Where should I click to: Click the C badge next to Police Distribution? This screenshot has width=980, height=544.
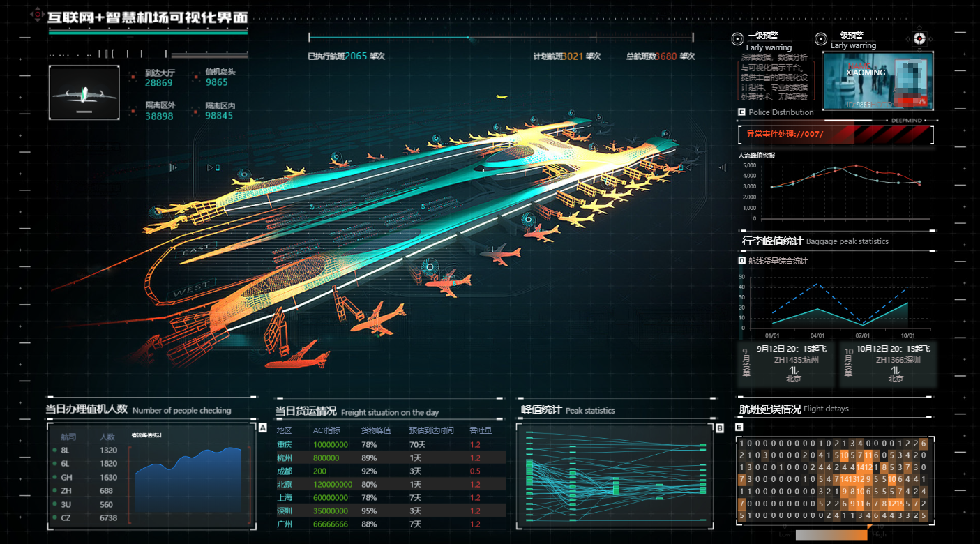point(741,112)
